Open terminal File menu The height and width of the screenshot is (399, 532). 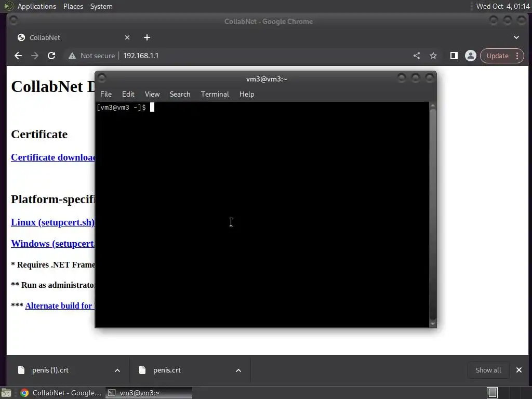coord(106,95)
